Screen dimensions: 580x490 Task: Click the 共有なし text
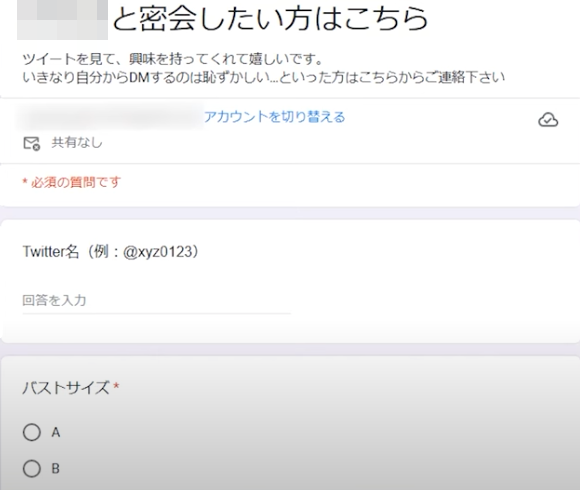pos(77,143)
